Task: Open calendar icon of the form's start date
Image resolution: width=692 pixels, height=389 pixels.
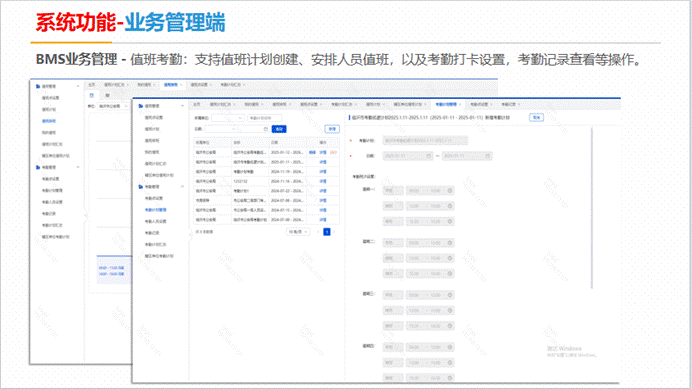Action: tap(428, 156)
